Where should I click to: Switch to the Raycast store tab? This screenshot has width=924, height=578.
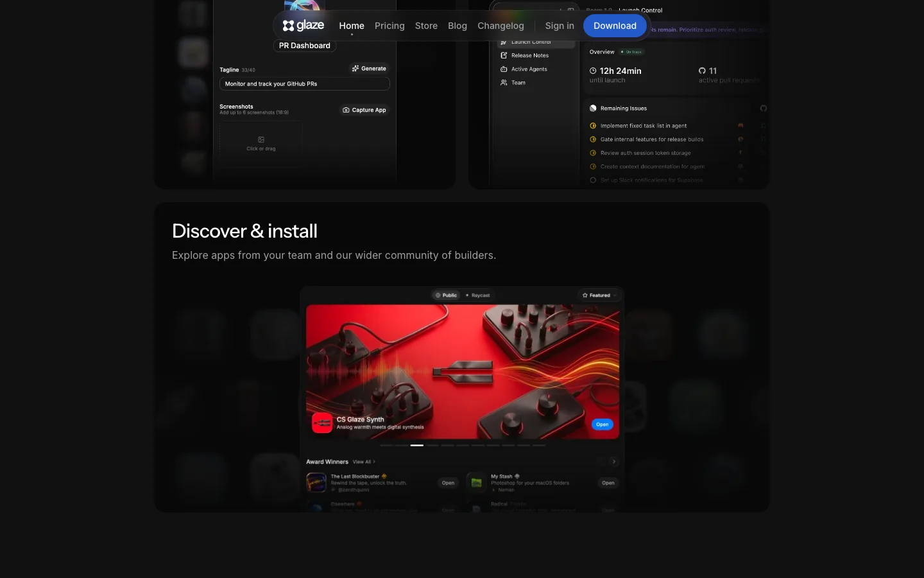(477, 295)
